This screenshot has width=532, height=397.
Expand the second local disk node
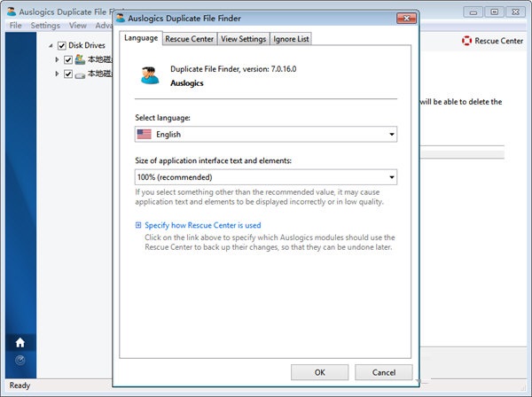pyautogui.click(x=57, y=74)
